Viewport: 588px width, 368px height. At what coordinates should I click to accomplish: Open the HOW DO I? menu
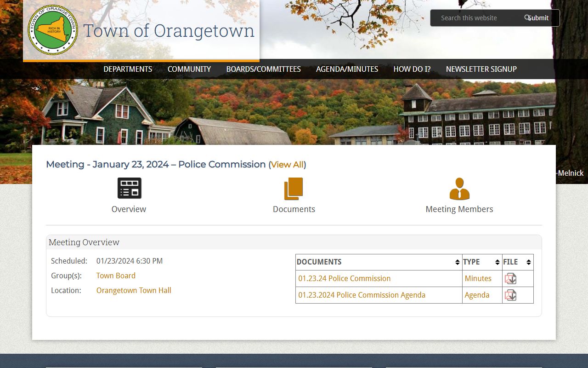[412, 69]
